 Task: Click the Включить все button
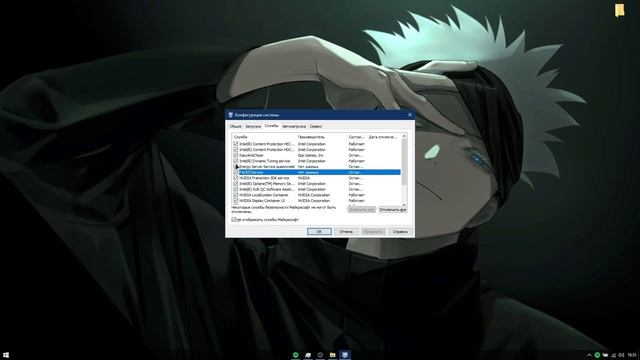point(362,210)
